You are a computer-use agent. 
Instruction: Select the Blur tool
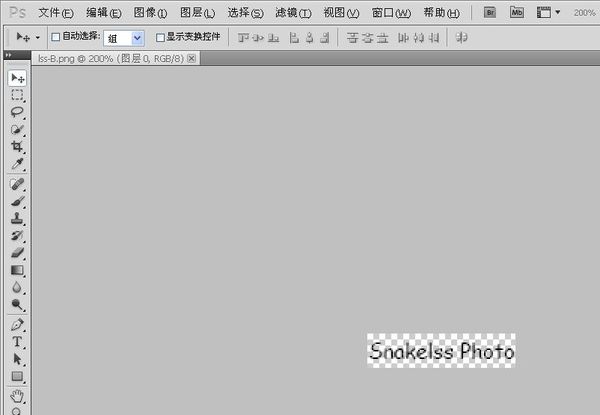[17, 287]
